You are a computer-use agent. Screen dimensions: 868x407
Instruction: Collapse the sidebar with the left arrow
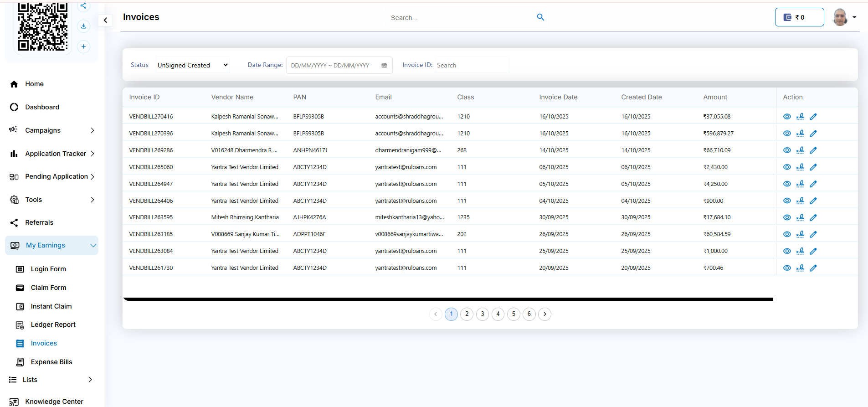coord(105,20)
